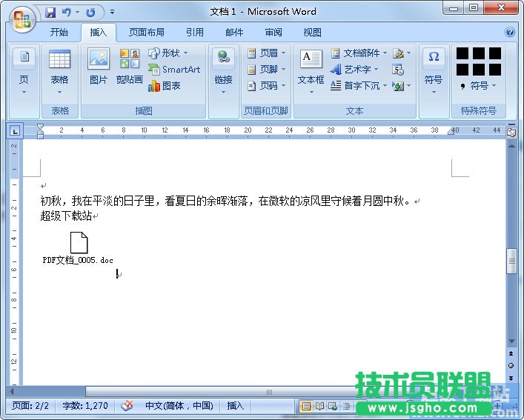
Task: Toggle 插入 insert mode in status bar
Action: coord(235,406)
